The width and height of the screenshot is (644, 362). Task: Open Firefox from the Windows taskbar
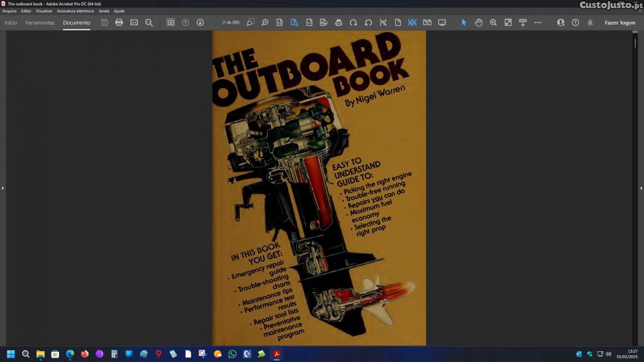click(84, 354)
